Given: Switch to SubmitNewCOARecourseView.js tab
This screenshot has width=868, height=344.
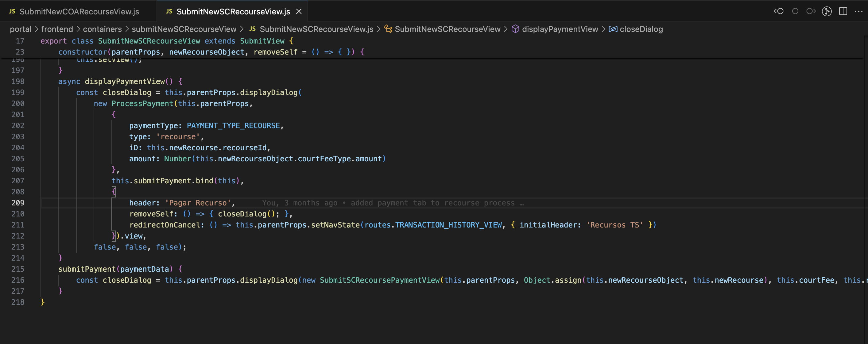Looking at the screenshot, I should pos(79,11).
